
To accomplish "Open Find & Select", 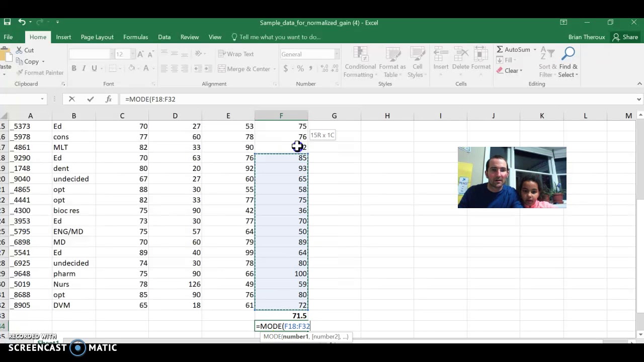I will 568,62.
